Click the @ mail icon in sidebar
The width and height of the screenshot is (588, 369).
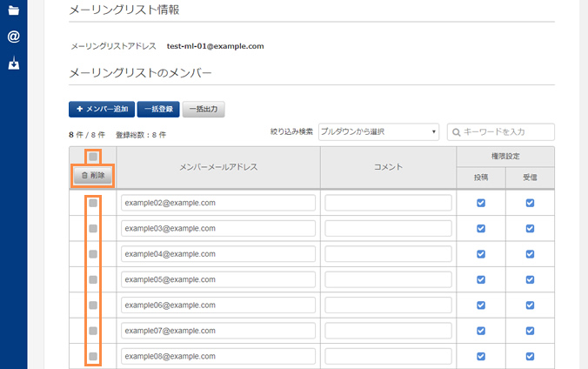coord(13,37)
